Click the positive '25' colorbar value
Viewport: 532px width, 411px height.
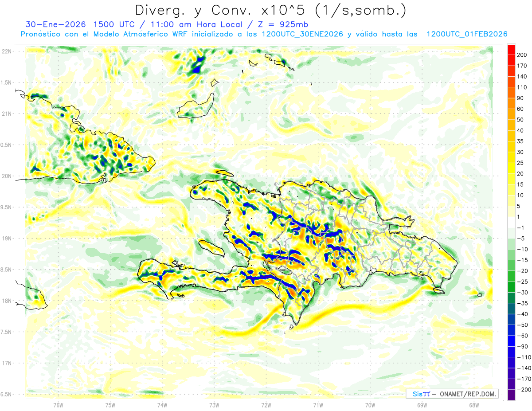521,163
